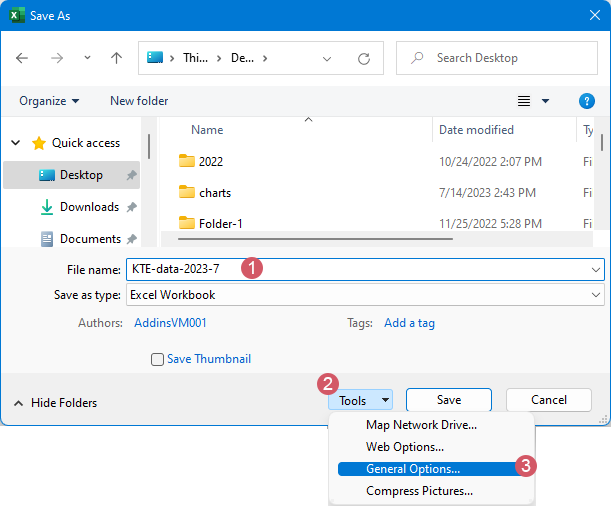Screen dimensions: 611x506
Task: Expand the Organize dropdown menu
Action: pos(49,101)
